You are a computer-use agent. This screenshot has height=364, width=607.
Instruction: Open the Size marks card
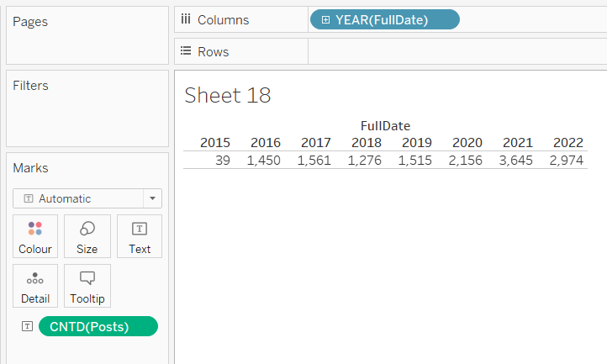87,236
